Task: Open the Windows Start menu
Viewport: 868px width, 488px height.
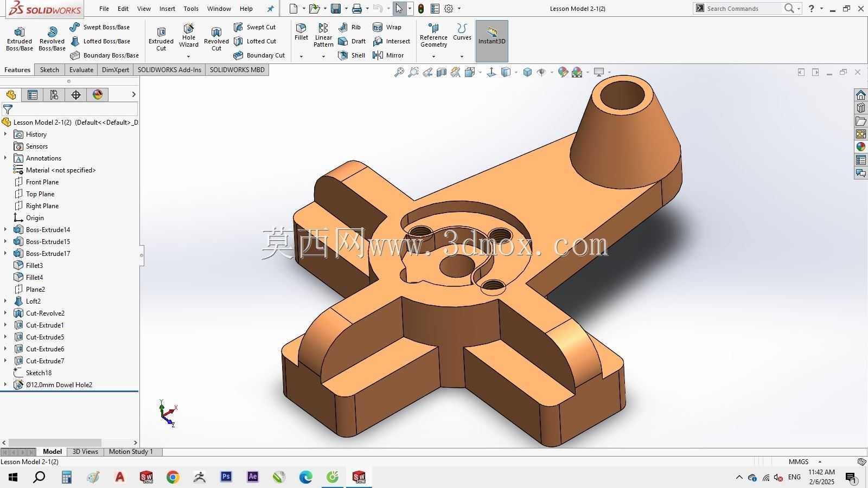Action: click(x=13, y=477)
